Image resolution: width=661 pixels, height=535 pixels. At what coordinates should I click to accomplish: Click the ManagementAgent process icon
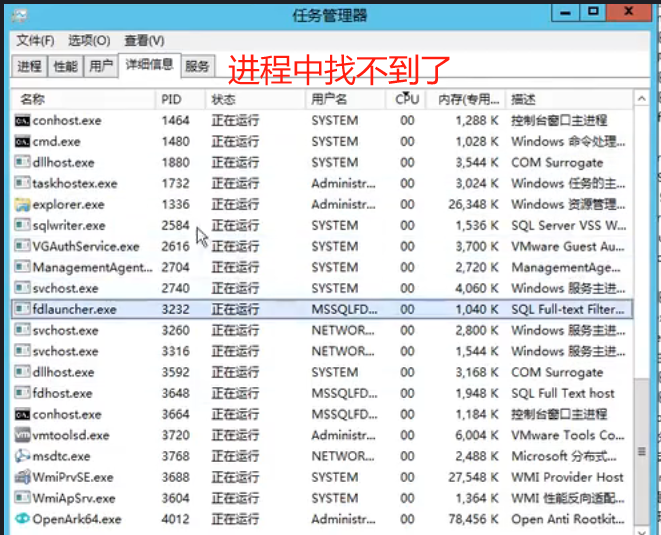[22, 267]
